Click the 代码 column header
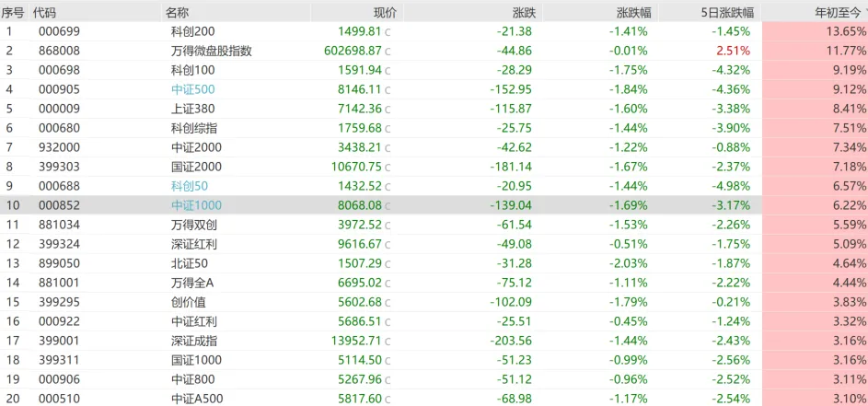Screen dimensions: 868x406 tap(44, 13)
